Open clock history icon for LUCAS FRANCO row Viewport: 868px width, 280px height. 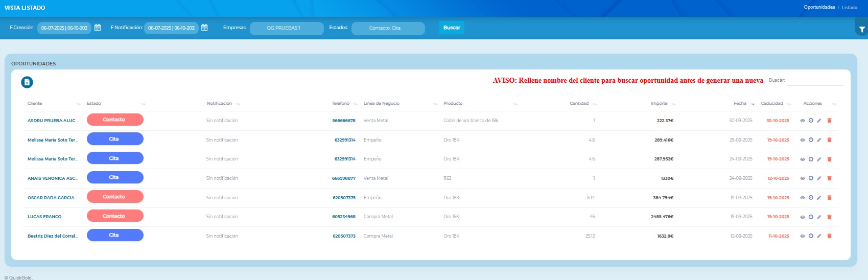point(811,217)
